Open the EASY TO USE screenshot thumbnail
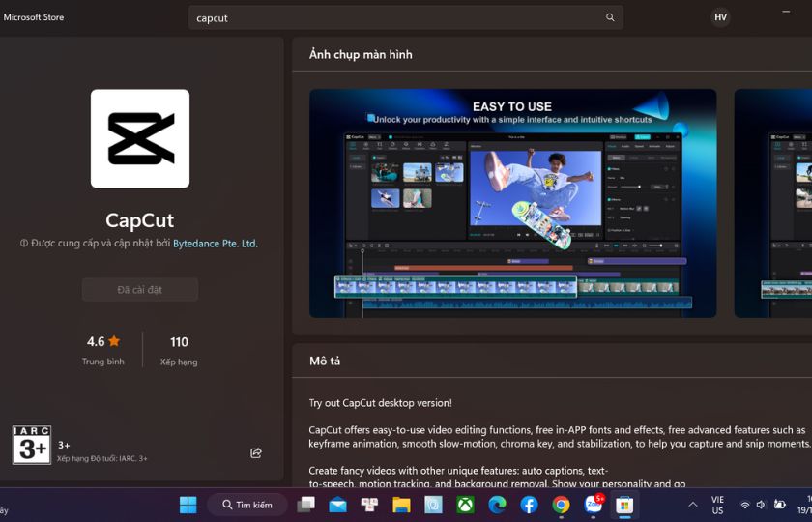Viewport: 812px width, 522px height. (512, 204)
